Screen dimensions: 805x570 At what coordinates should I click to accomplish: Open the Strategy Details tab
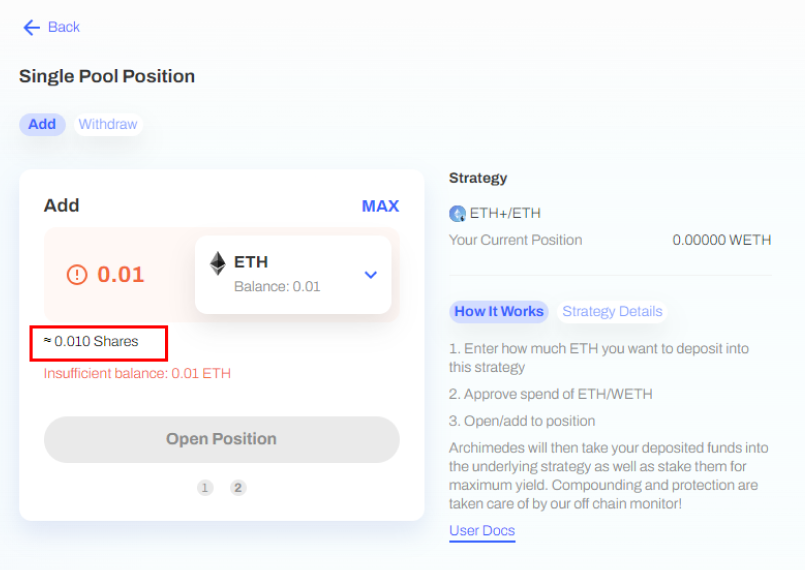click(612, 312)
